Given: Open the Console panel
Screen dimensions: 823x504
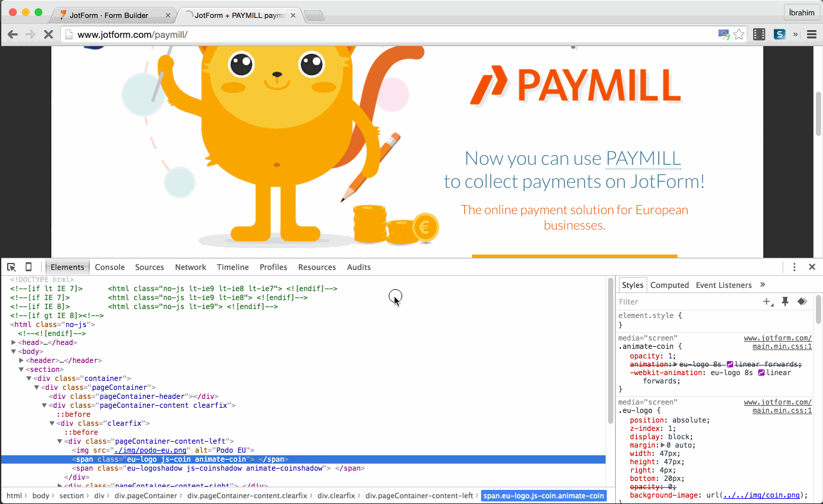Looking at the screenshot, I should (x=110, y=267).
